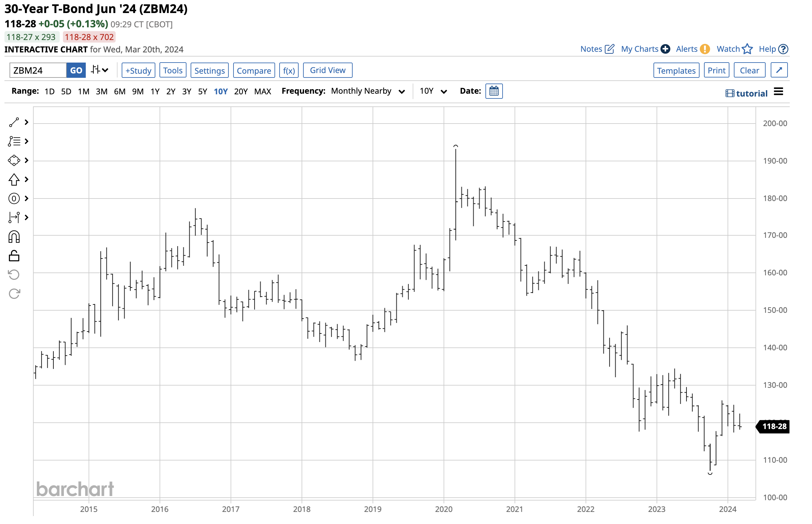This screenshot has width=812, height=524.
Task: Toggle the lock drawings padlock icon
Action: (x=14, y=256)
